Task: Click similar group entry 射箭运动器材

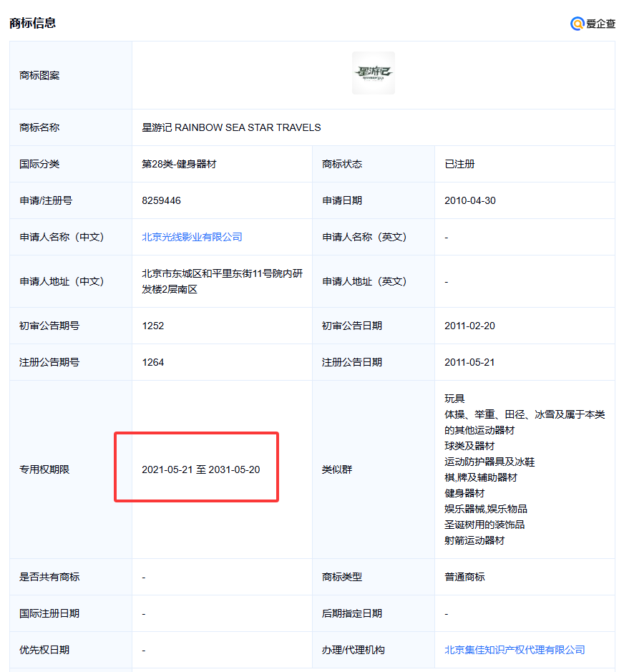Action: click(x=474, y=540)
